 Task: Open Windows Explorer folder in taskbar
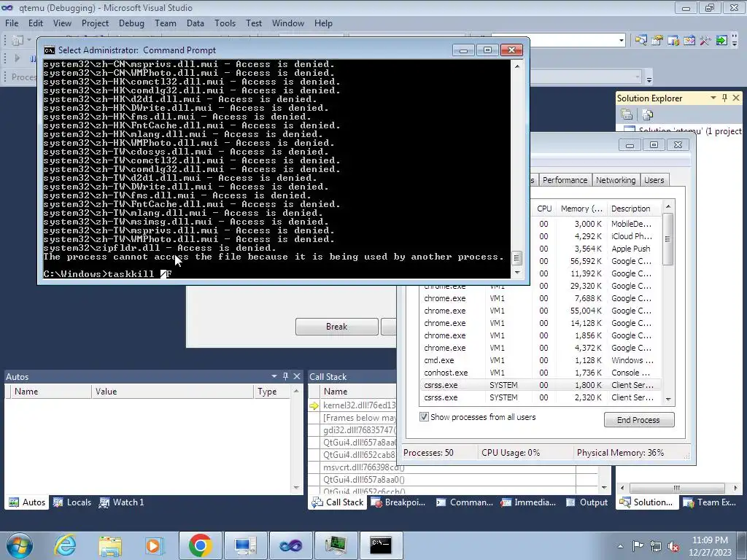pos(110,545)
